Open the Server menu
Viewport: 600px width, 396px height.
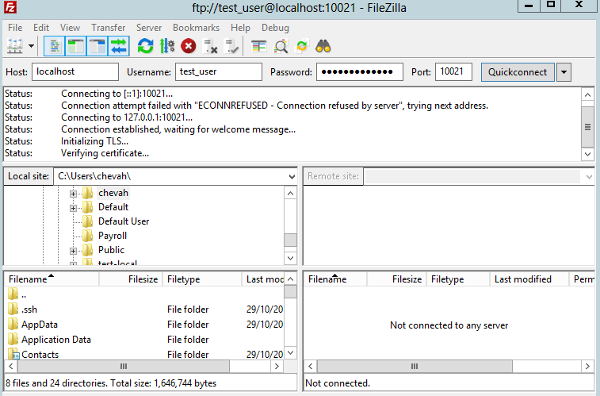pyautogui.click(x=149, y=28)
